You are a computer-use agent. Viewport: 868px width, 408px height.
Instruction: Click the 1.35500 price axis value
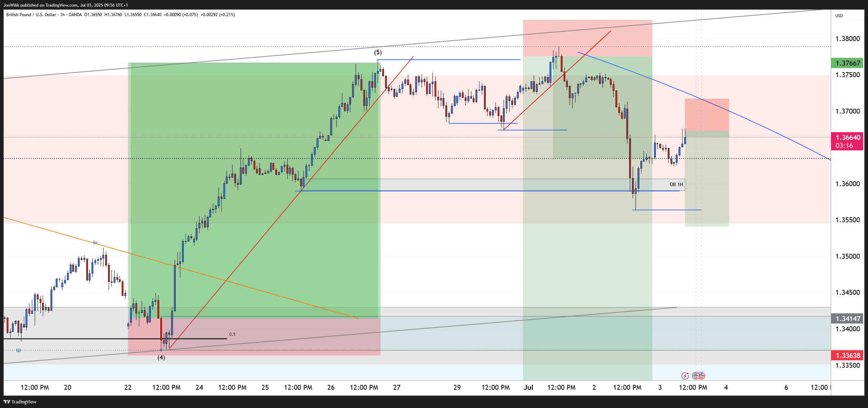pos(848,220)
